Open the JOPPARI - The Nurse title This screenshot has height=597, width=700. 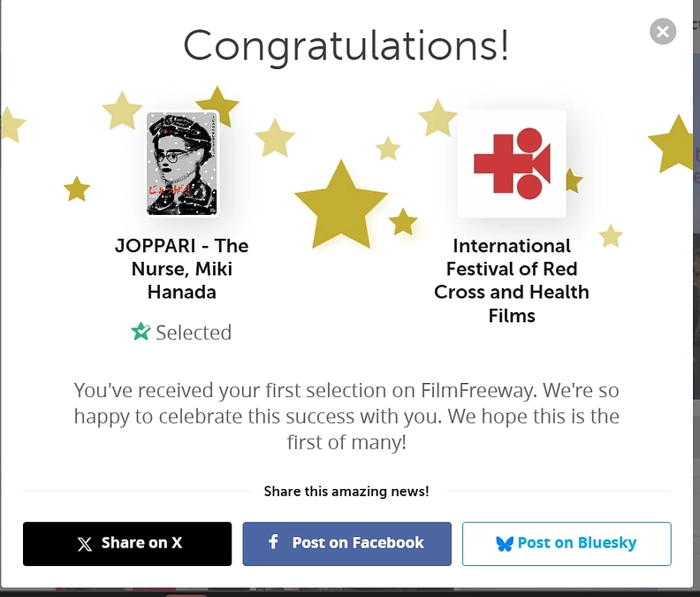pyautogui.click(x=181, y=268)
